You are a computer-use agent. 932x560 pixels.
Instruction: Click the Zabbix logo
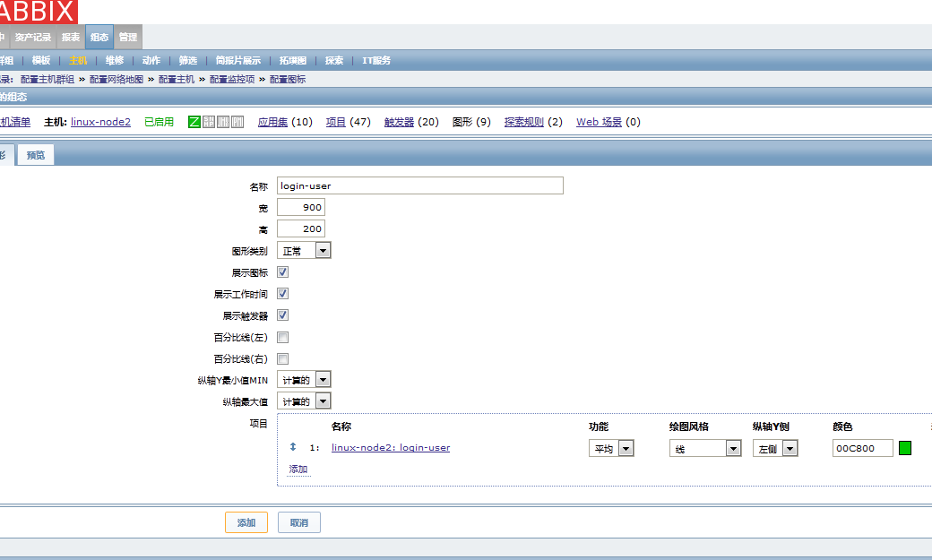click(39, 11)
